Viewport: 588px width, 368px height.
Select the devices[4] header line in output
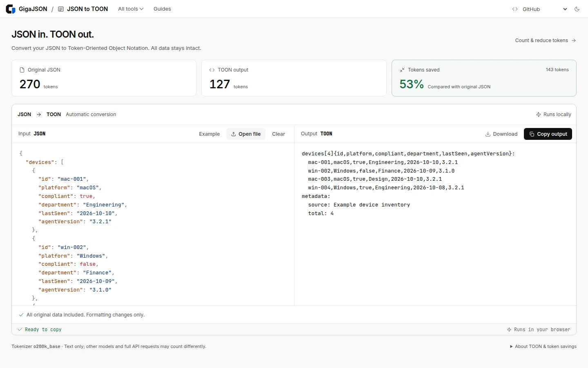pyautogui.click(x=408, y=154)
